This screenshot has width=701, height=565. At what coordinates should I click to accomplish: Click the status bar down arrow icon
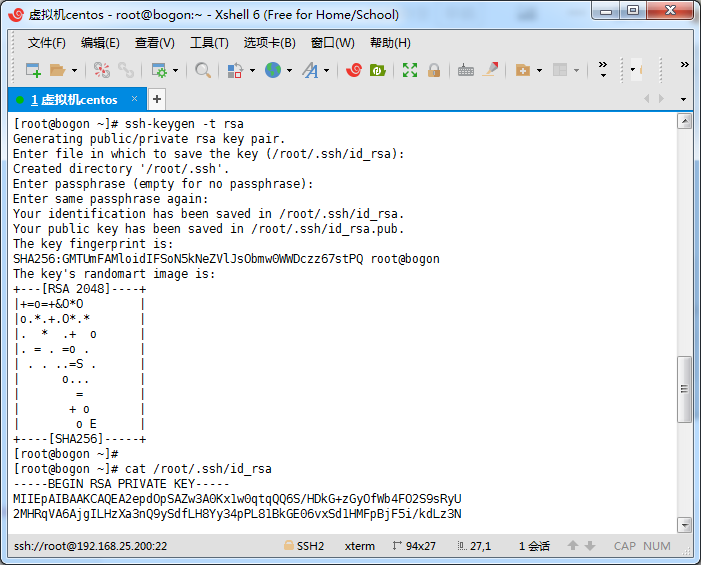tap(590, 546)
